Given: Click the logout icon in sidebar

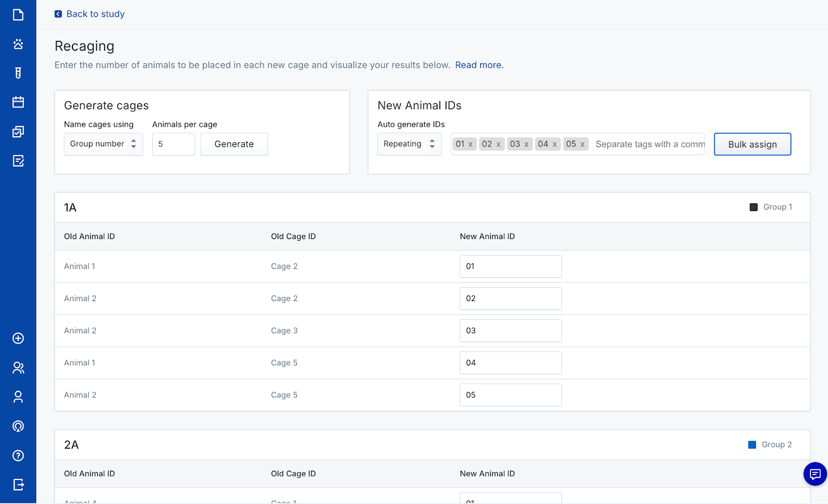Looking at the screenshot, I should (x=18, y=485).
